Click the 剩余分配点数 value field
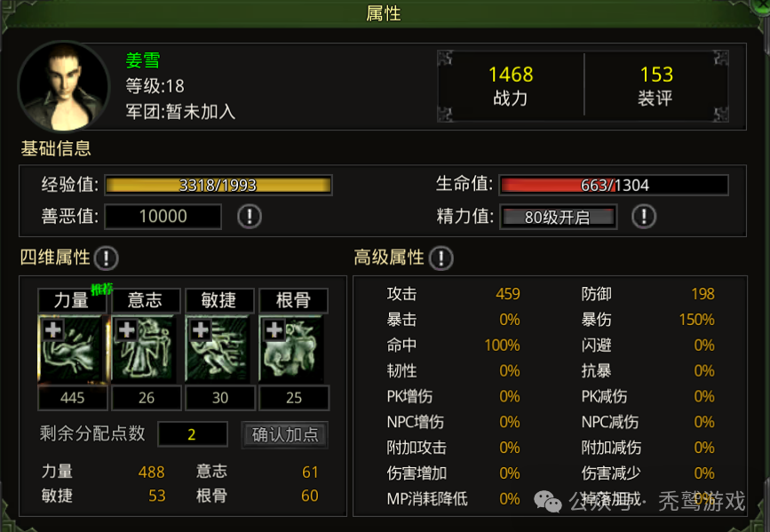 [x=193, y=434]
